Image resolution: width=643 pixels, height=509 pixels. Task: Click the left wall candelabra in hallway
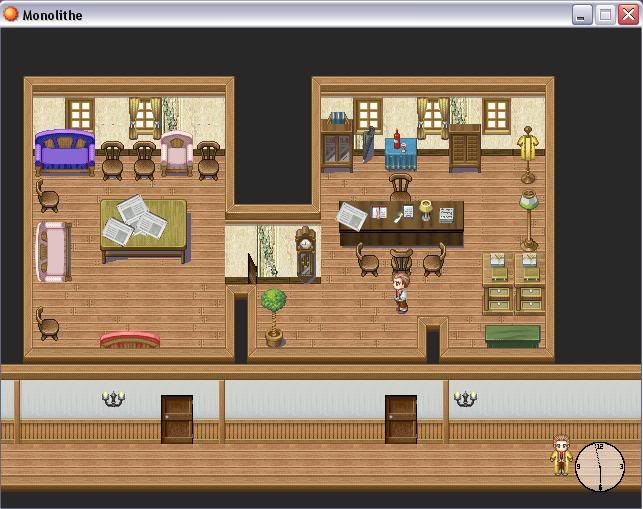[x=113, y=399]
